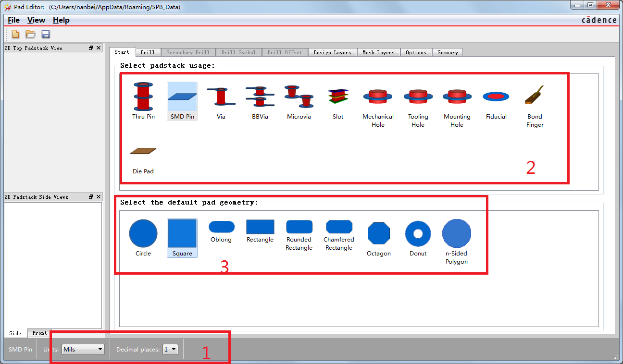Image resolution: width=623 pixels, height=364 pixels.
Task: Select the Slot padstack usage
Action: point(338,100)
